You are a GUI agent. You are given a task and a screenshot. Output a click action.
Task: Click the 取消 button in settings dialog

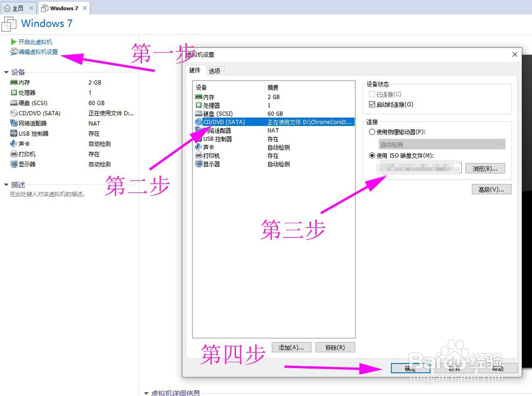[x=454, y=368]
